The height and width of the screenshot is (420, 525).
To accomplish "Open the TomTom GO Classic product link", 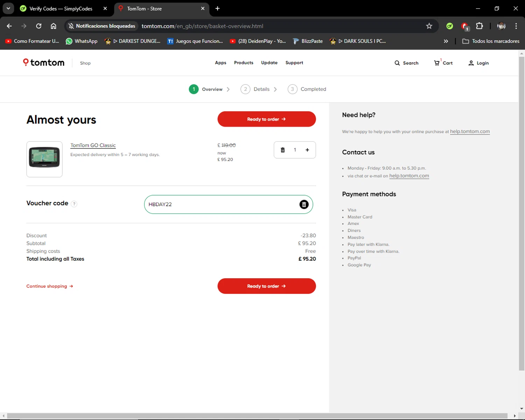I will (93, 145).
